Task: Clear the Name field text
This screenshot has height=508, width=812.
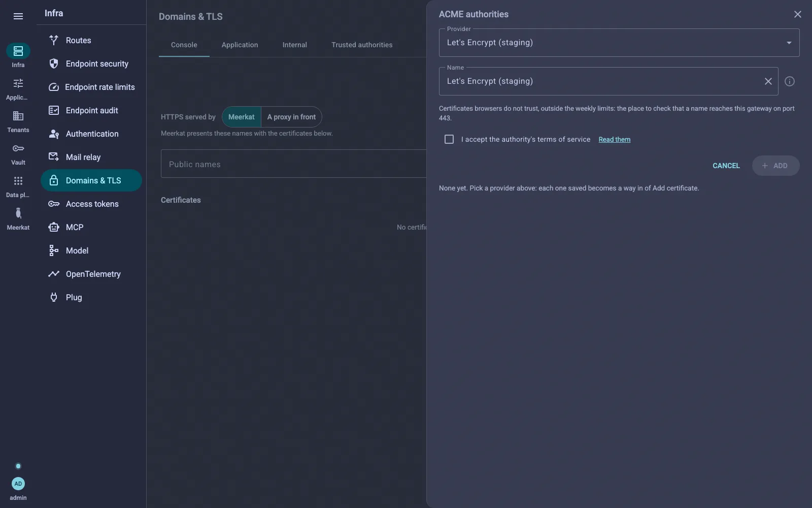Action: tap(768, 81)
